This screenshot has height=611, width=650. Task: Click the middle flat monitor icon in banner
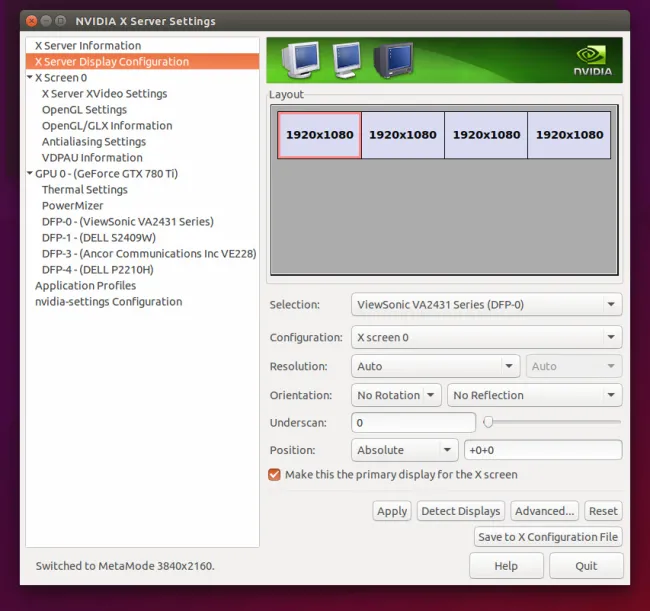pyautogui.click(x=347, y=60)
